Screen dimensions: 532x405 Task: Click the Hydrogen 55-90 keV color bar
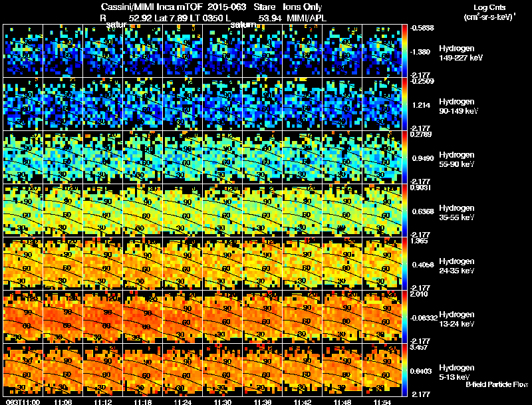[404, 158]
